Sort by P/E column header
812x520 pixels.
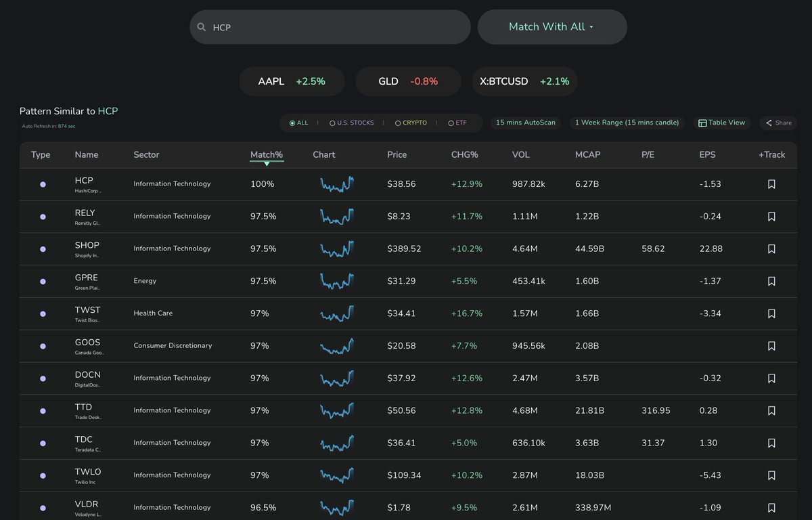coord(648,155)
